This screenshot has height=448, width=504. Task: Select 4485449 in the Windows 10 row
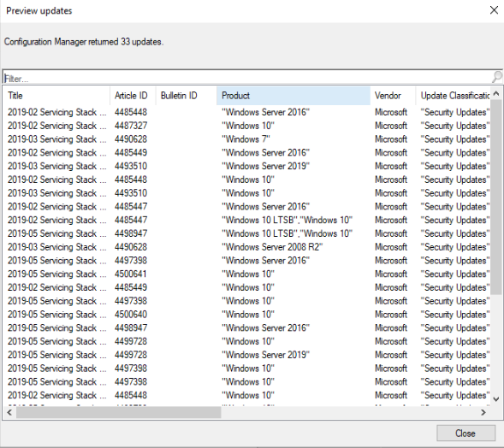point(131,287)
